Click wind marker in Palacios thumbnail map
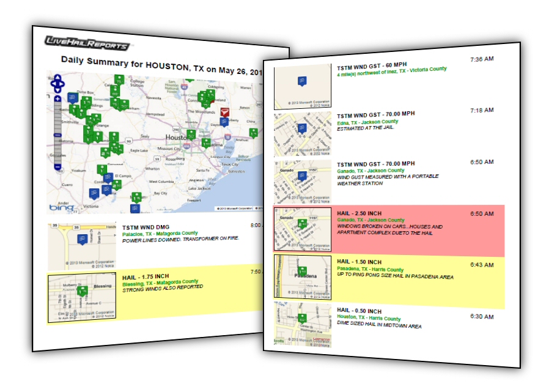The image size is (557, 392). point(83,239)
